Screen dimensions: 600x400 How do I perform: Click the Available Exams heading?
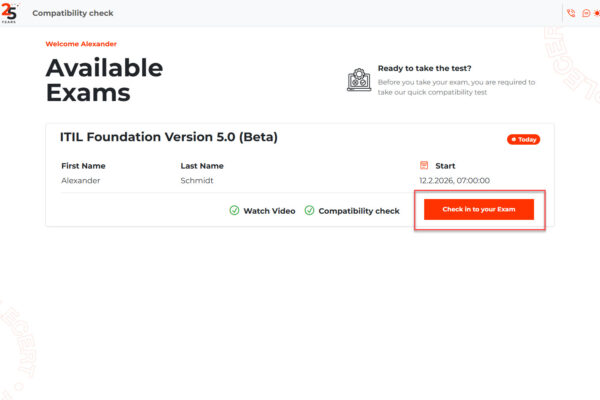tap(104, 80)
